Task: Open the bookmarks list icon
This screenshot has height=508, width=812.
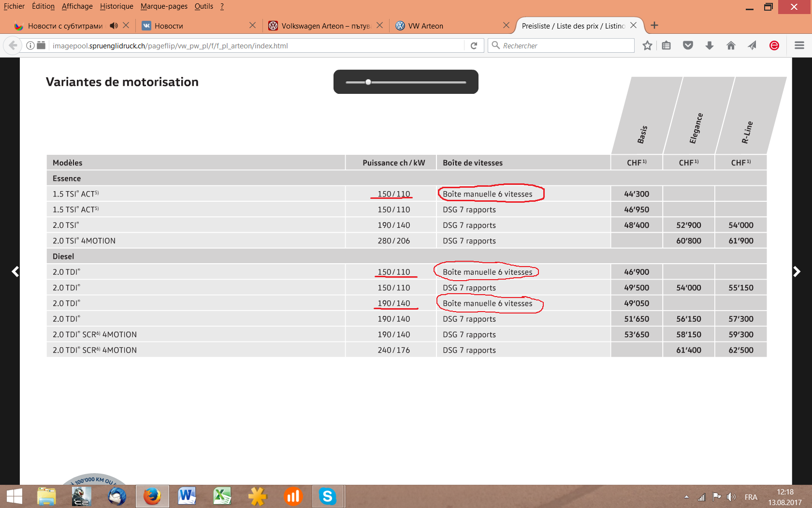Action: point(667,45)
